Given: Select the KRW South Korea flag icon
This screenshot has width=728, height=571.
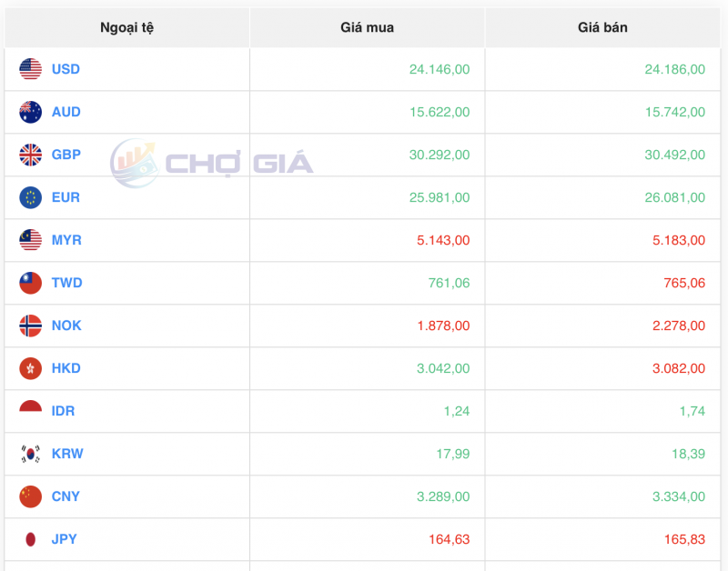Looking at the screenshot, I should [28, 454].
